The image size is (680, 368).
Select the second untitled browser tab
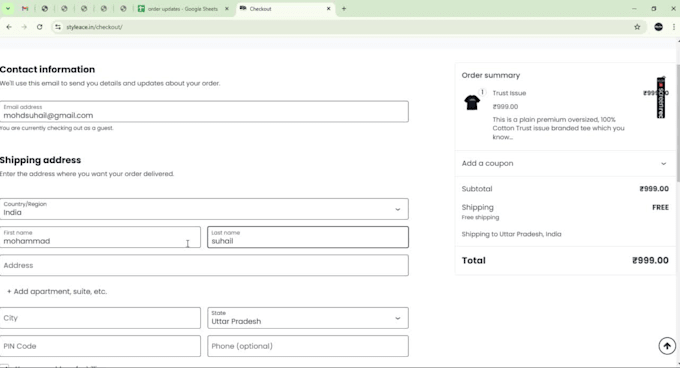pyautogui.click(x=64, y=9)
